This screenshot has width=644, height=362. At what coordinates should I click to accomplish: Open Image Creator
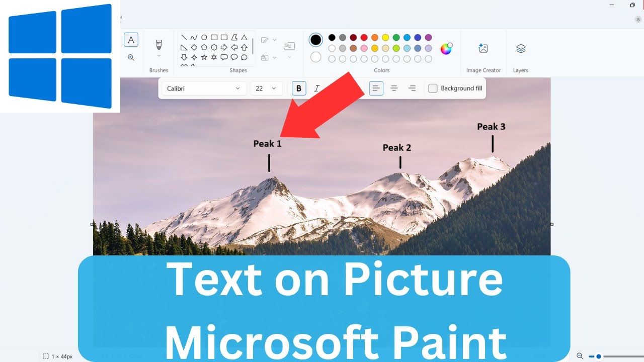(x=483, y=48)
